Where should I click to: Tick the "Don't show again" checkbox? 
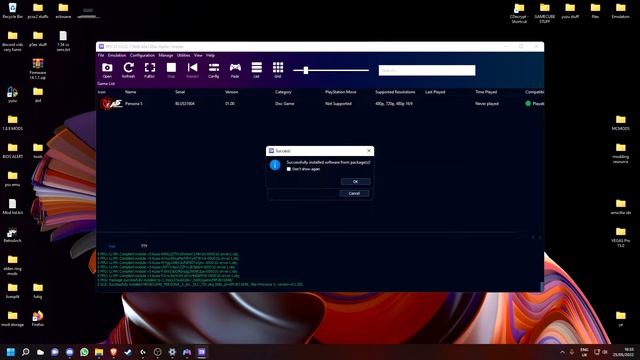tap(289, 169)
